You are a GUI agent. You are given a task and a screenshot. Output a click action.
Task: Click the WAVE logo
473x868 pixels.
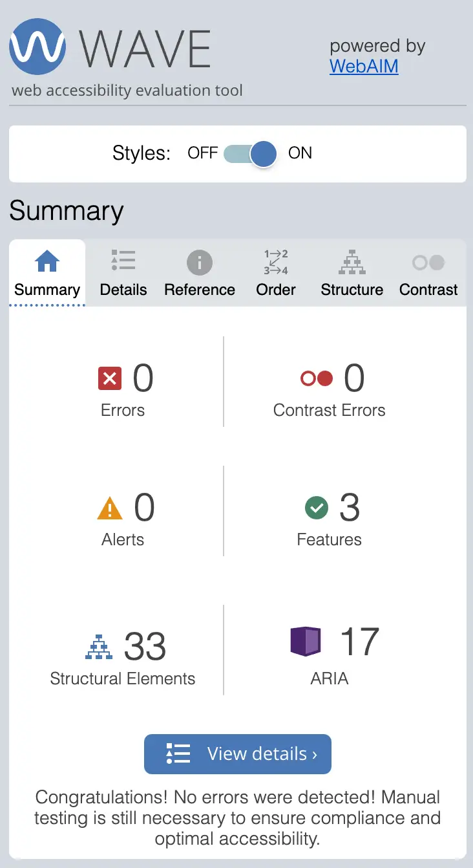point(37,47)
